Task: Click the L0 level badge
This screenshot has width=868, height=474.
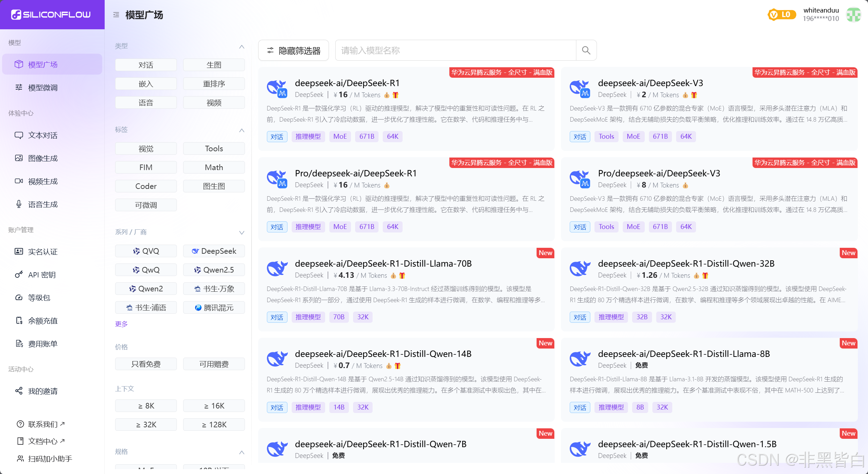Action: pos(781,15)
